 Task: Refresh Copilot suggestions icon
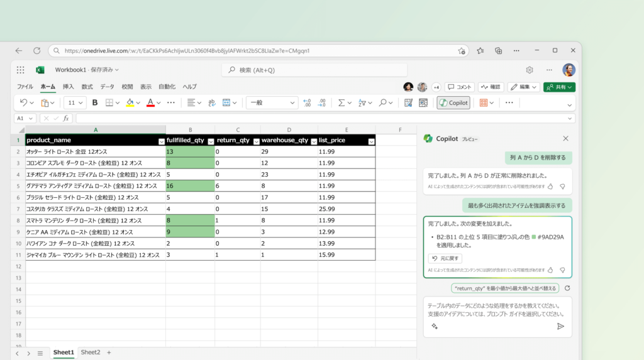(567, 288)
